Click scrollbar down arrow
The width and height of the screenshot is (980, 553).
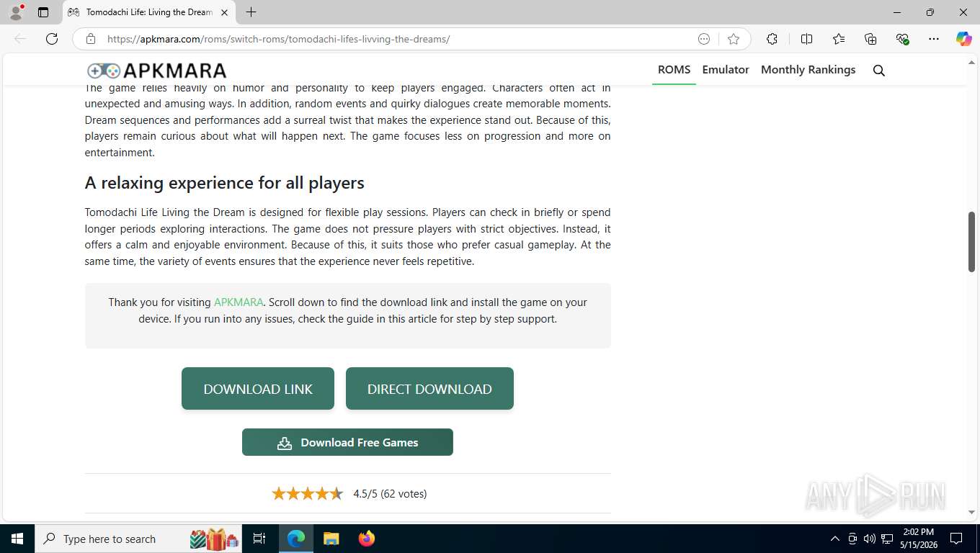click(971, 512)
